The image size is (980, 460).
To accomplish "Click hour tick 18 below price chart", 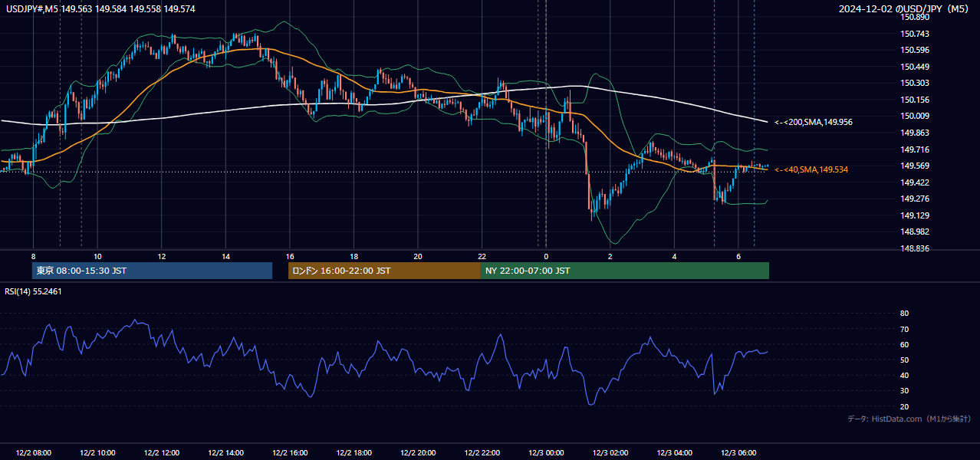I will click(354, 256).
